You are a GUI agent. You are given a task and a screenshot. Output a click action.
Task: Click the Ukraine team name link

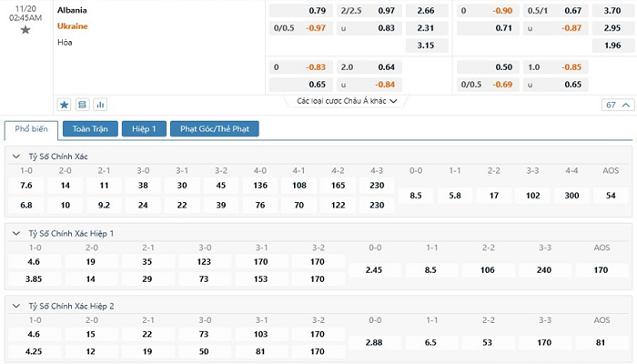coord(72,26)
